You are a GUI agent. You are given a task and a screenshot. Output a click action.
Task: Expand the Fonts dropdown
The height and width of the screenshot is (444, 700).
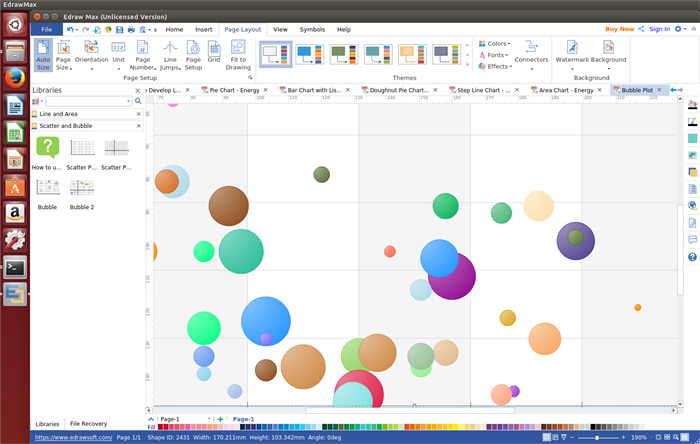click(494, 55)
